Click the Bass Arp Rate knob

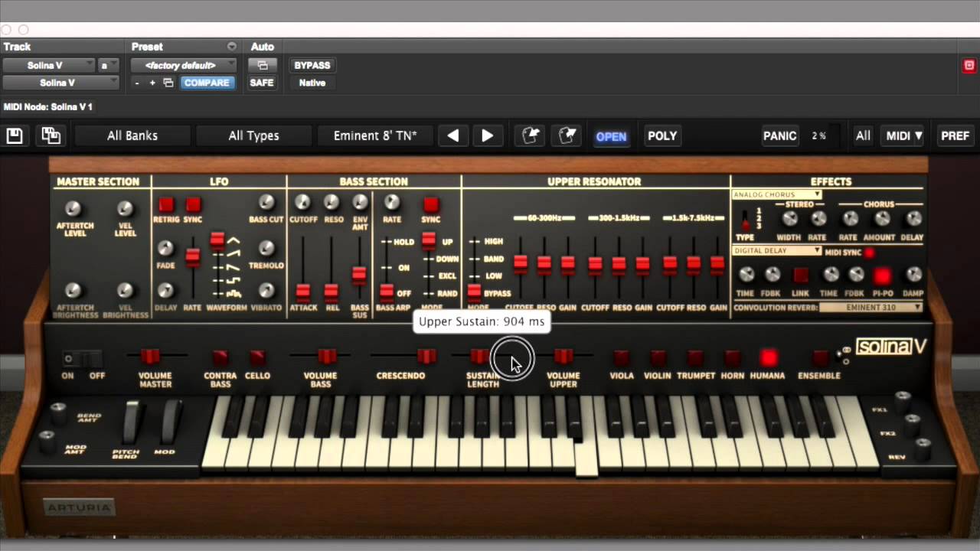(x=392, y=202)
